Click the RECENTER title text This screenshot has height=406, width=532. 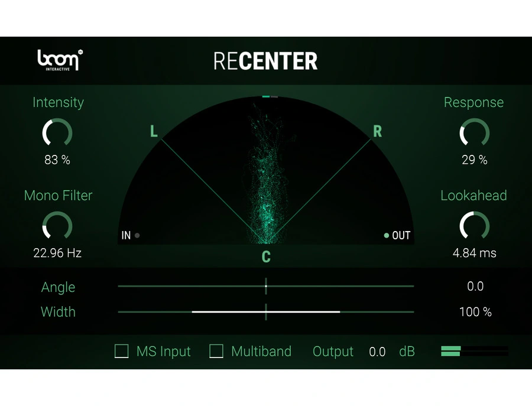pos(265,61)
